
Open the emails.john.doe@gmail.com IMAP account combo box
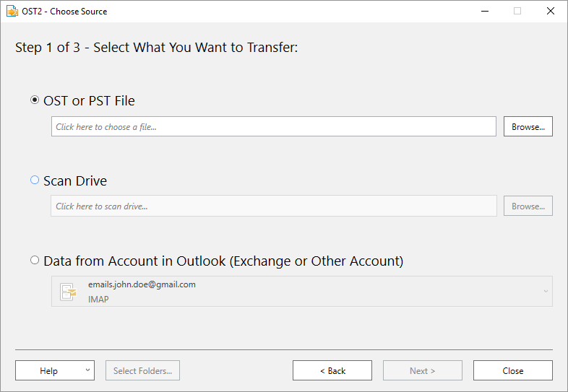(x=302, y=292)
